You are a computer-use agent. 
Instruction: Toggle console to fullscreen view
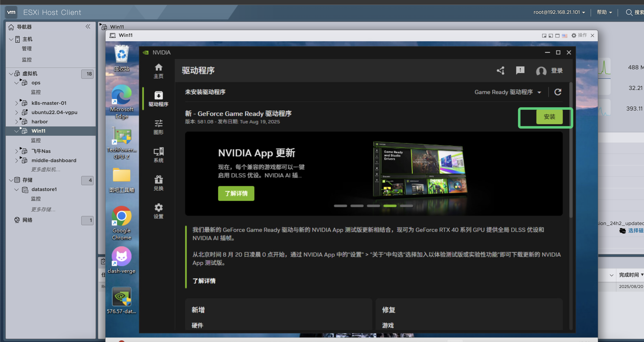(557, 35)
